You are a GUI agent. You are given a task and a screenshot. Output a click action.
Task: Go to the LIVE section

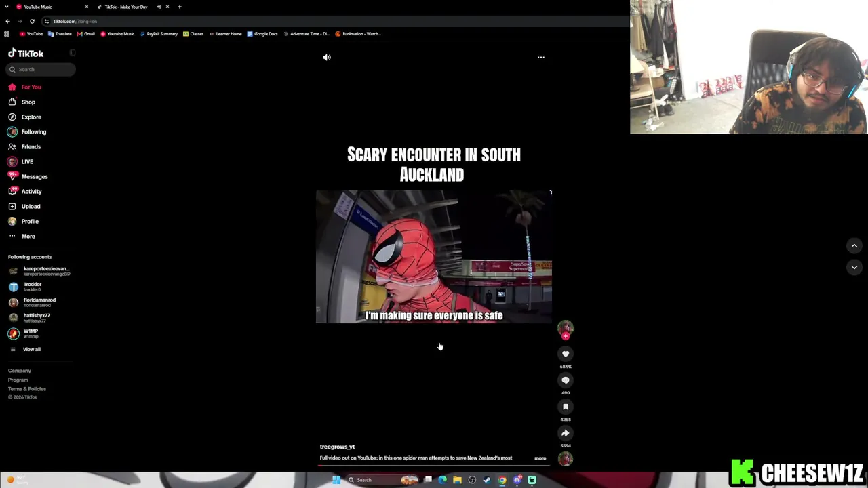click(x=20, y=161)
